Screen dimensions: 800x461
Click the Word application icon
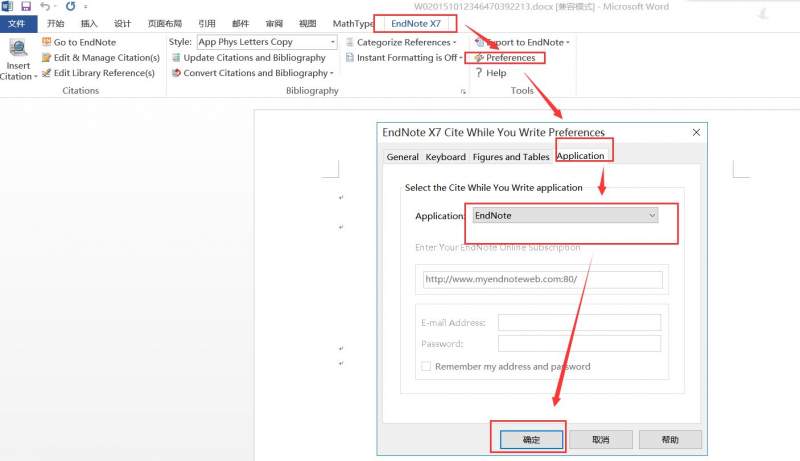[7, 6]
